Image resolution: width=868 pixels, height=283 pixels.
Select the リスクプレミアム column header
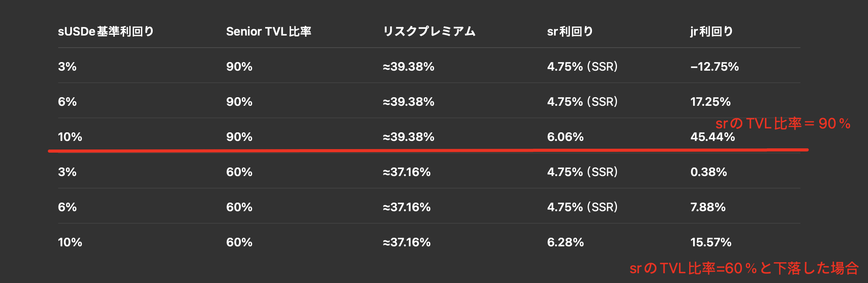[x=429, y=31]
